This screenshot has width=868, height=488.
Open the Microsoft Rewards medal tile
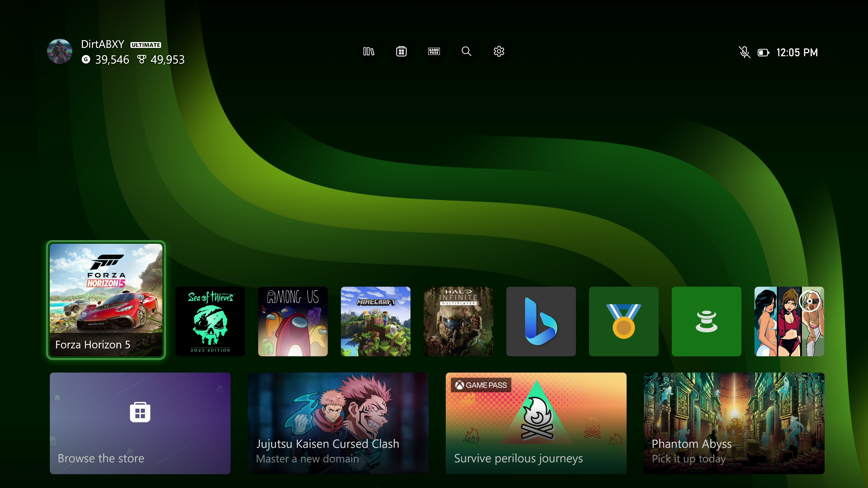coord(623,321)
